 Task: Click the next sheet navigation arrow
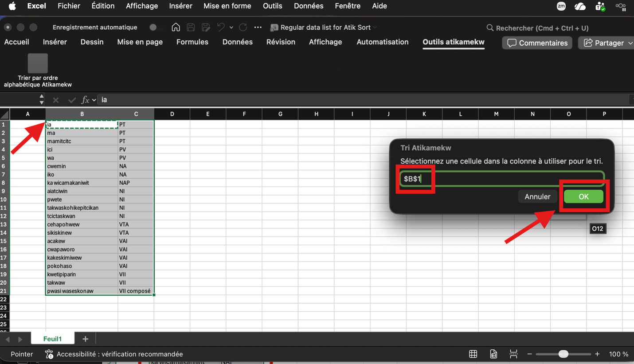pos(20,339)
